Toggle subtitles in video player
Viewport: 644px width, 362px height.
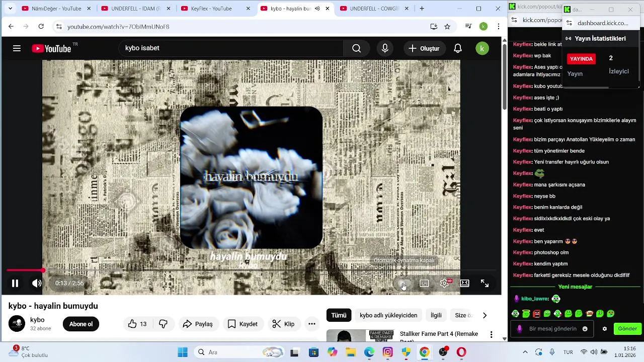point(424,284)
